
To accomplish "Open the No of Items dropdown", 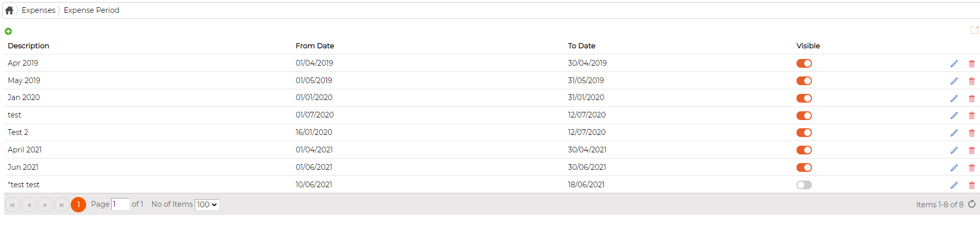I will (207, 204).
